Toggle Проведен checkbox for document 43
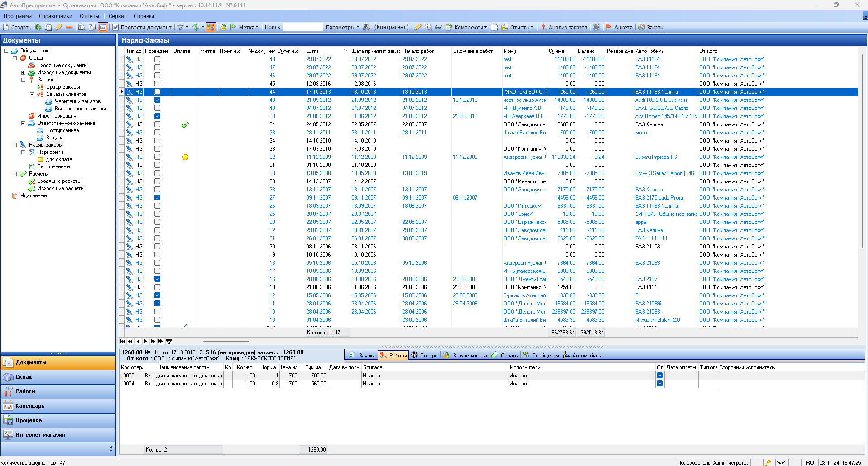The width and height of the screenshot is (868, 466). tap(157, 100)
